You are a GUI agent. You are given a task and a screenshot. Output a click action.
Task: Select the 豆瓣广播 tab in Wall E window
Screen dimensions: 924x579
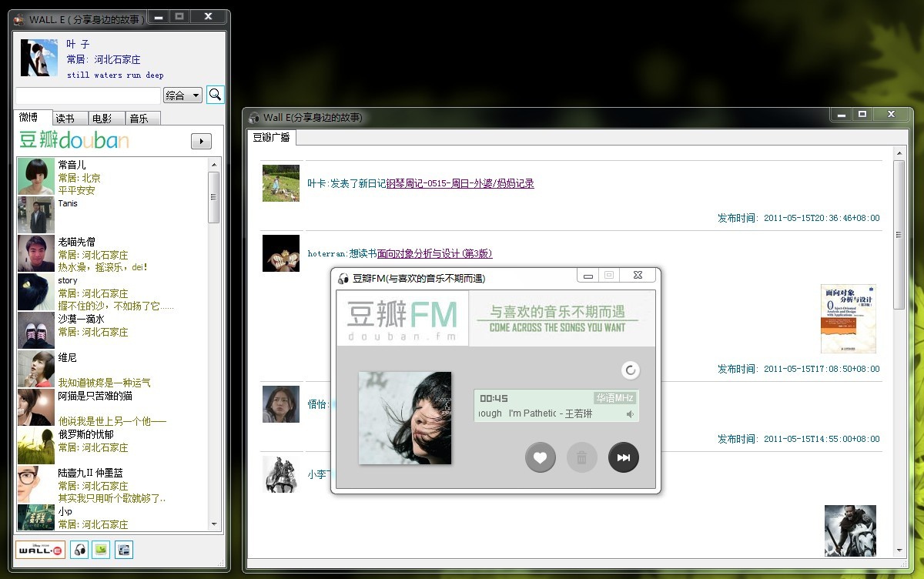click(271, 137)
